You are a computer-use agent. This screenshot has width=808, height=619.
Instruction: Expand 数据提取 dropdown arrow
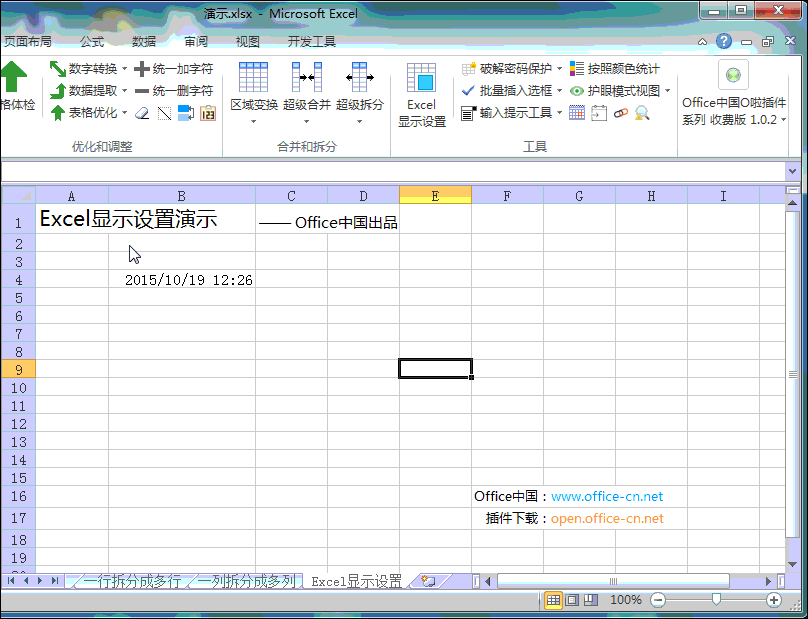(x=125, y=91)
